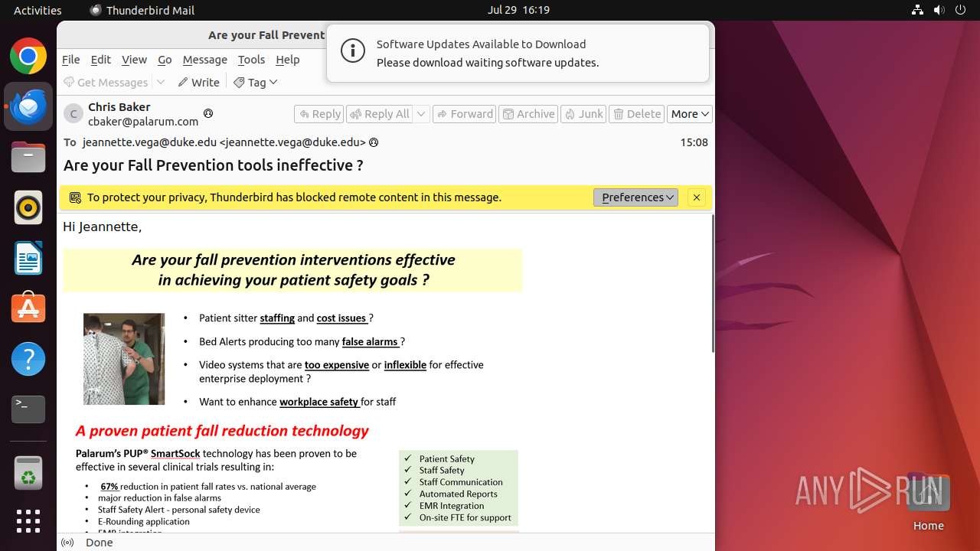Click the message time 15:08
The image size is (980, 551).
point(694,142)
